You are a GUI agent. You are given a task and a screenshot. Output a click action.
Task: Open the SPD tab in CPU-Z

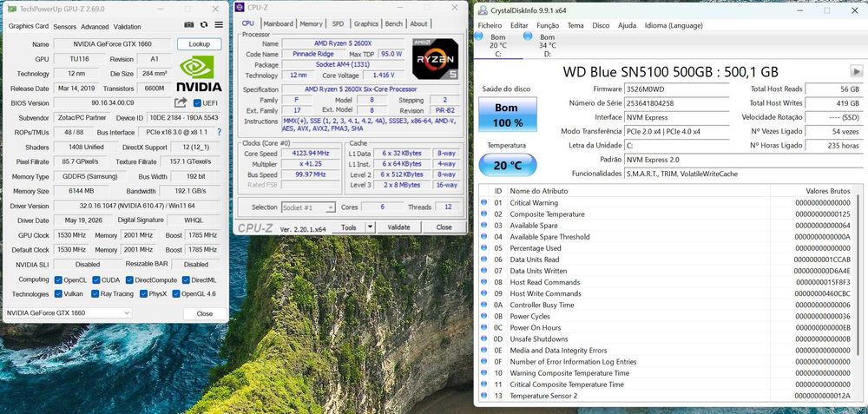pos(338,23)
